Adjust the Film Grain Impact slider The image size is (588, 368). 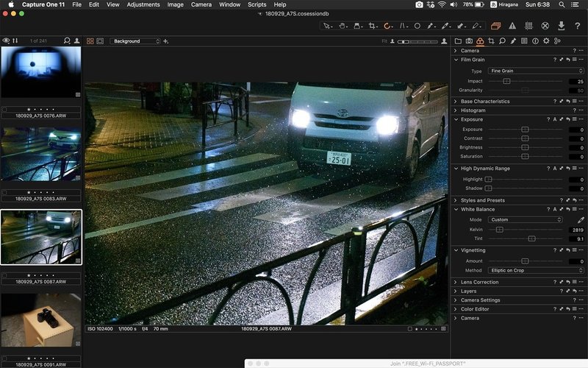[506, 81]
